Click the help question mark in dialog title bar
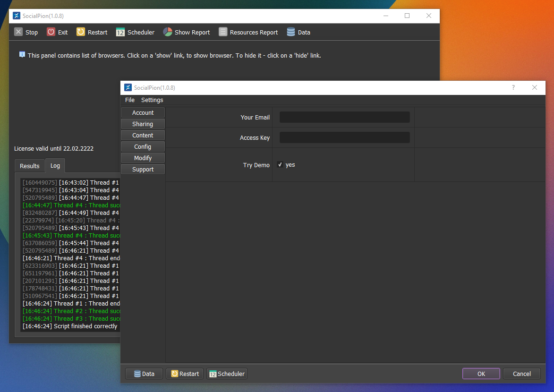Viewport: 554px width, 392px height. tap(513, 88)
